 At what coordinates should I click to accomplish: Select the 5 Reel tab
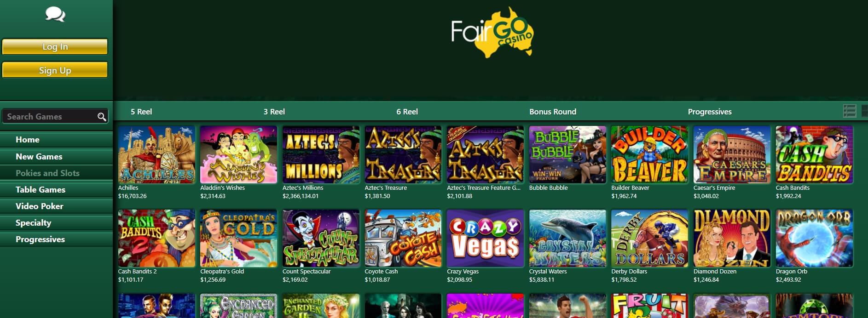point(141,112)
